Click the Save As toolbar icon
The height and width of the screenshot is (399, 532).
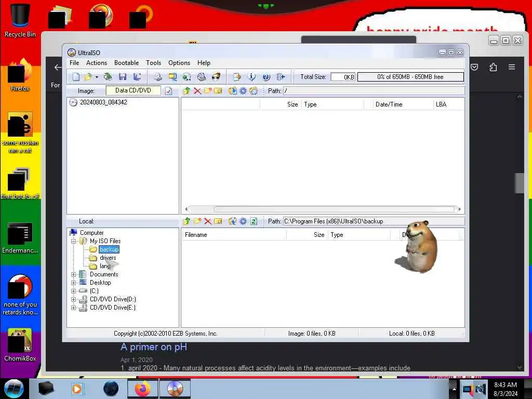[137, 77]
